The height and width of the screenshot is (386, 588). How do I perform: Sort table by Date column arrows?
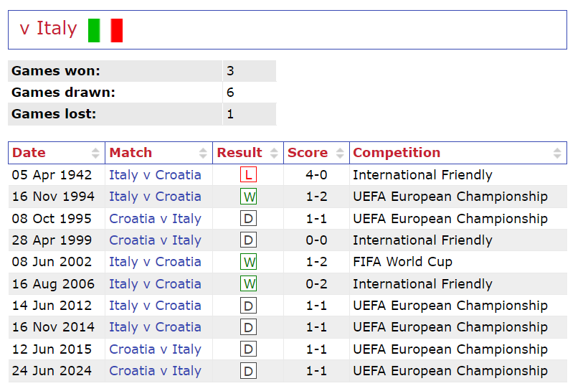pos(95,153)
